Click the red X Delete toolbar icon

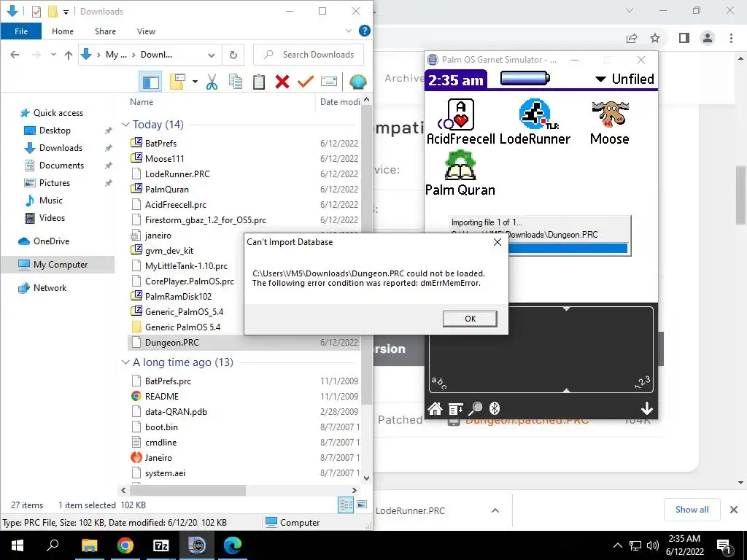click(x=282, y=82)
